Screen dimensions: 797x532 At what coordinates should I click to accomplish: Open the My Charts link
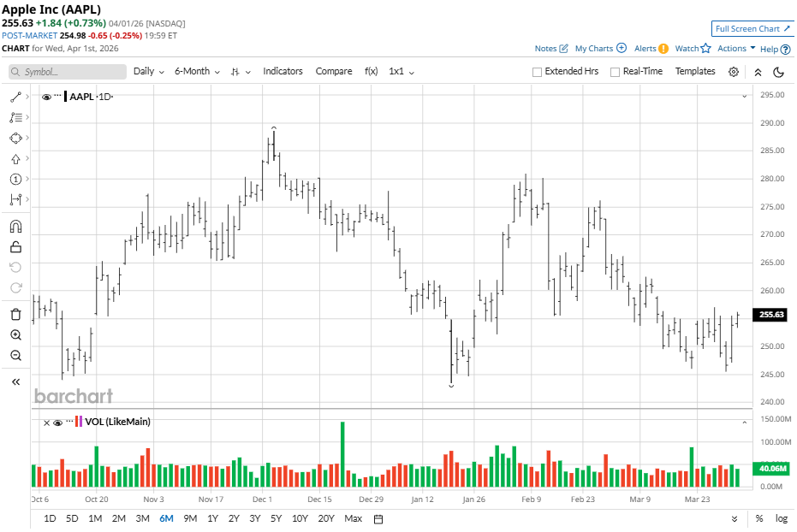(x=594, y=48)
